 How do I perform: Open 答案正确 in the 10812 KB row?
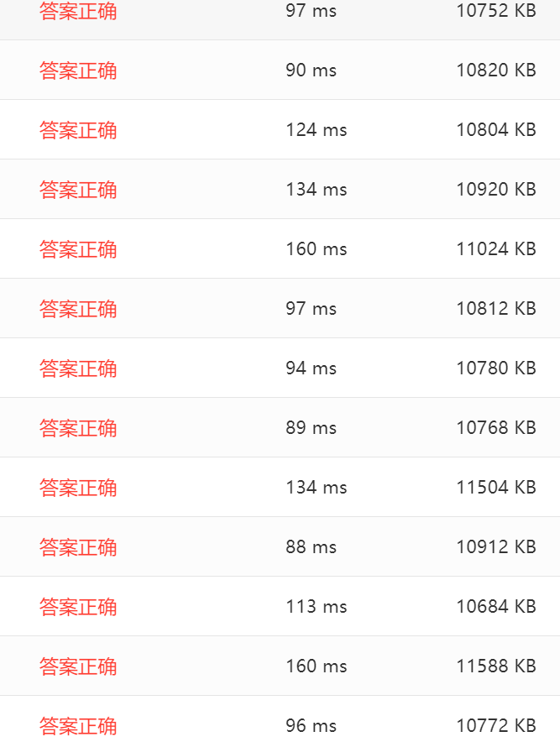[x=78, y=309]
